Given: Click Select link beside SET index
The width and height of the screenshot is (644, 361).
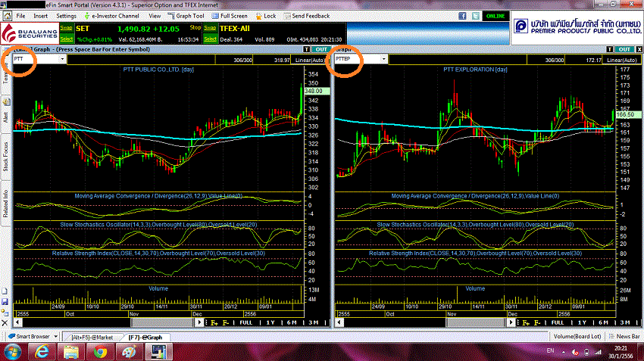Looking at the screenshot, I should 66,39.
